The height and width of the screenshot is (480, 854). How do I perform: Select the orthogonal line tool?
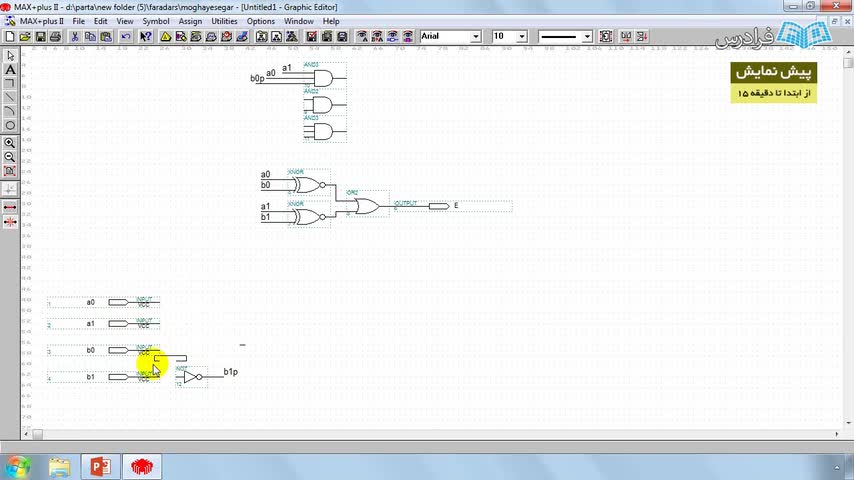tap(10, 83)
